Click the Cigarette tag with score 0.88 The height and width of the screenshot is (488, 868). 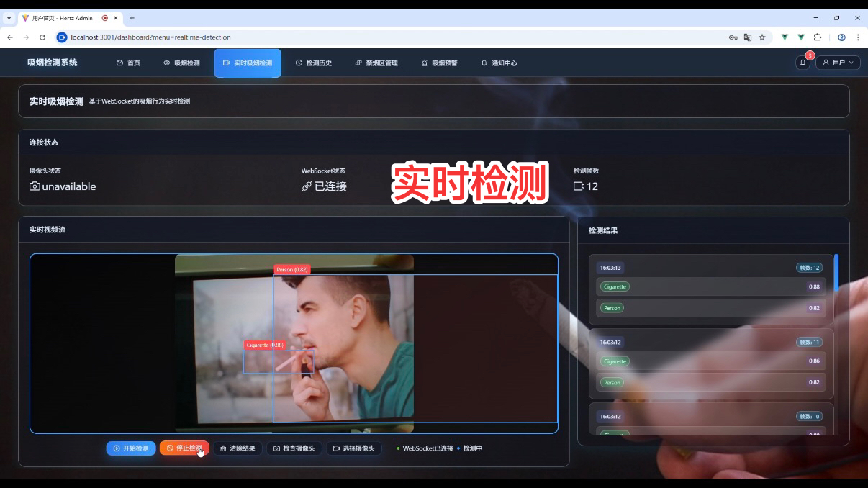tap(615, 286)
